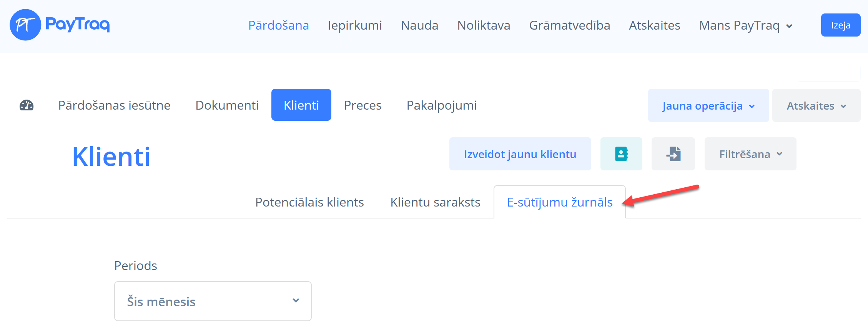Go to the Nauda section
Image resolution: width=868 pixels, height=325 pixels.
(419, 25)
